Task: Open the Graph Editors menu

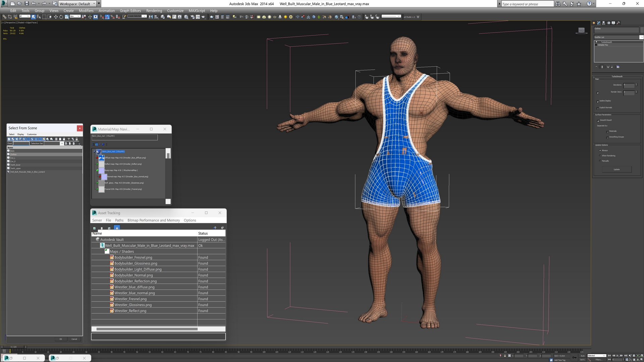Action: click(130, 11)
